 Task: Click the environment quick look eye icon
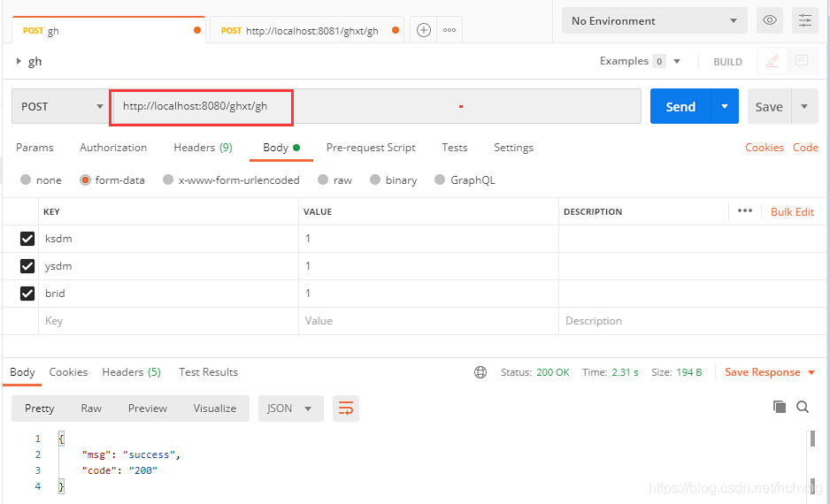coord(770,20)
